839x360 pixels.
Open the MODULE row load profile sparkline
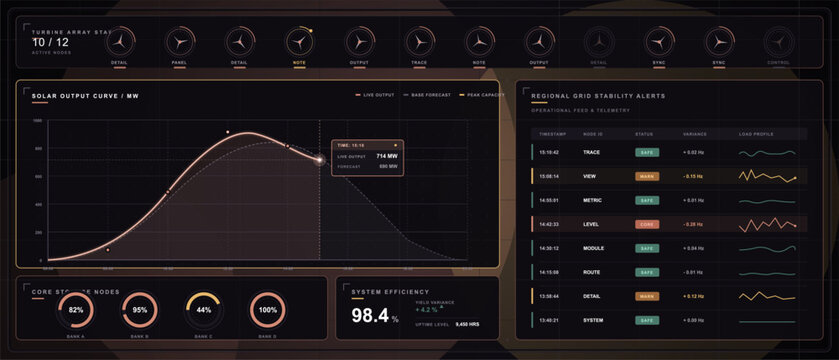point(767,249)
